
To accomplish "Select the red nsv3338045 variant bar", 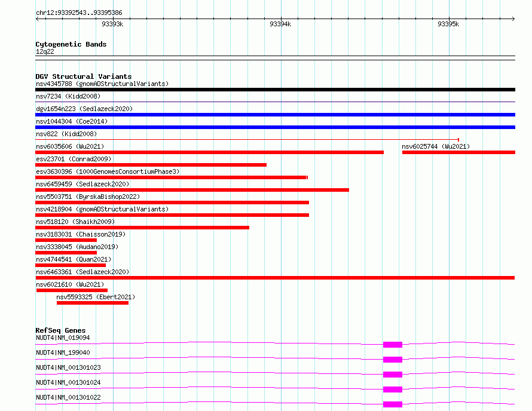I will (x=66, y=253).
